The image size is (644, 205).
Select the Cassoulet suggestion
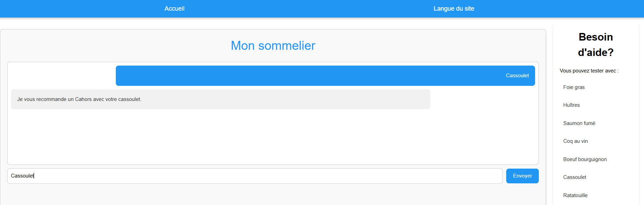(574, 177)
